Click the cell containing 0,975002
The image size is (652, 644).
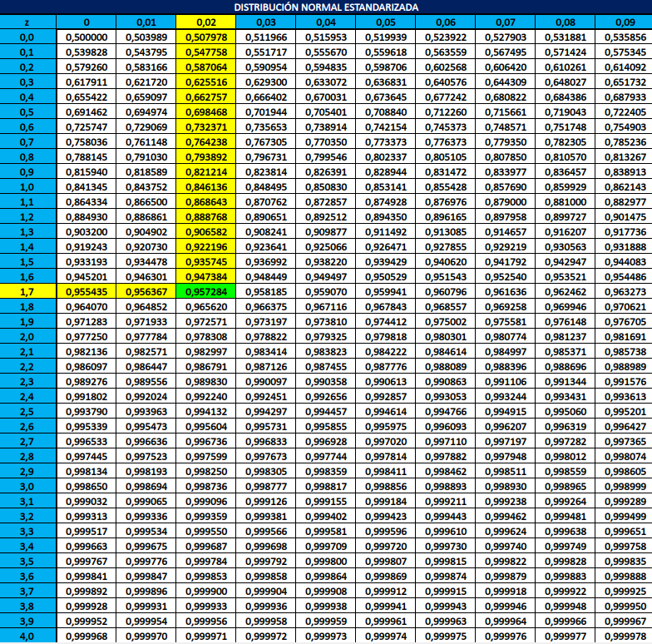click(444, 322)
